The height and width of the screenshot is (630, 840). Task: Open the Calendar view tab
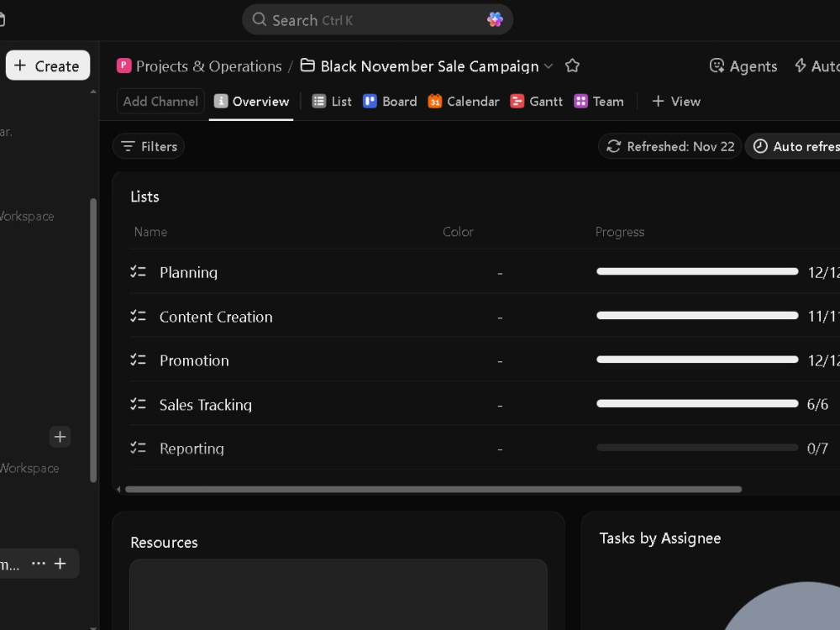(464, 102)
